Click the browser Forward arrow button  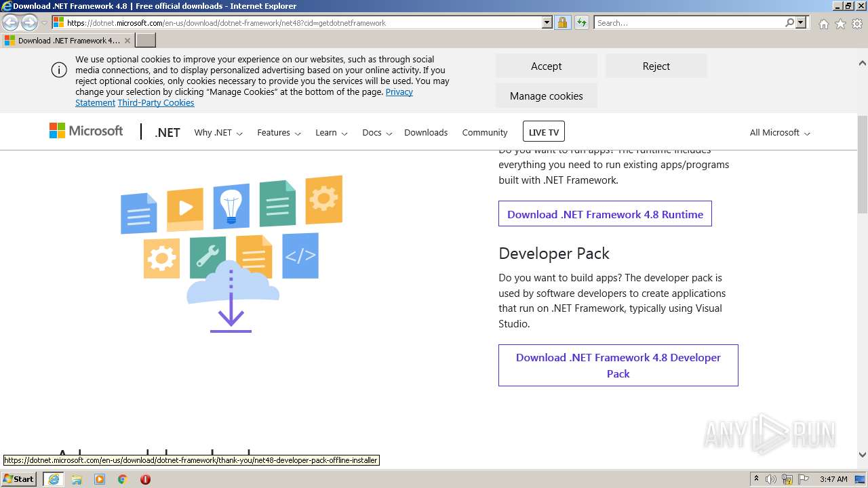[x=29, y=23]
